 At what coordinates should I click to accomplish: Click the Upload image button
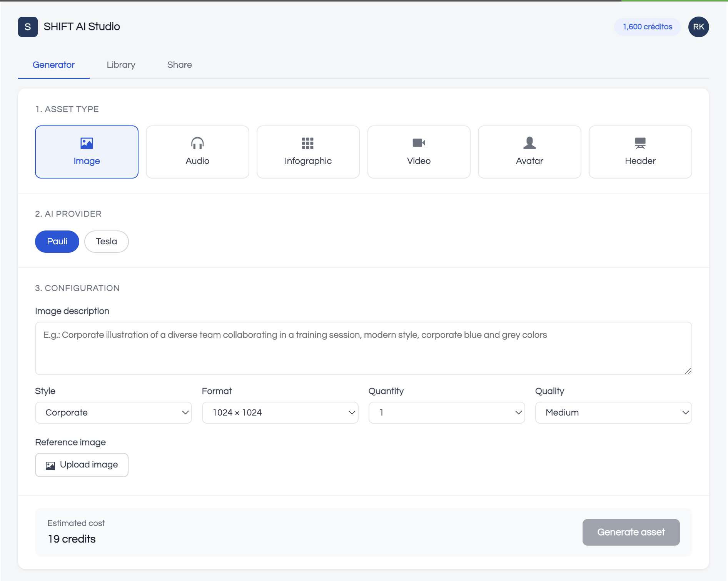[x=82, y=465]
